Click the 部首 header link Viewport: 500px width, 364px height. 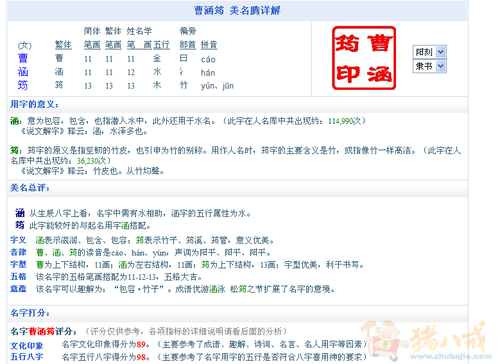point(188,45)
